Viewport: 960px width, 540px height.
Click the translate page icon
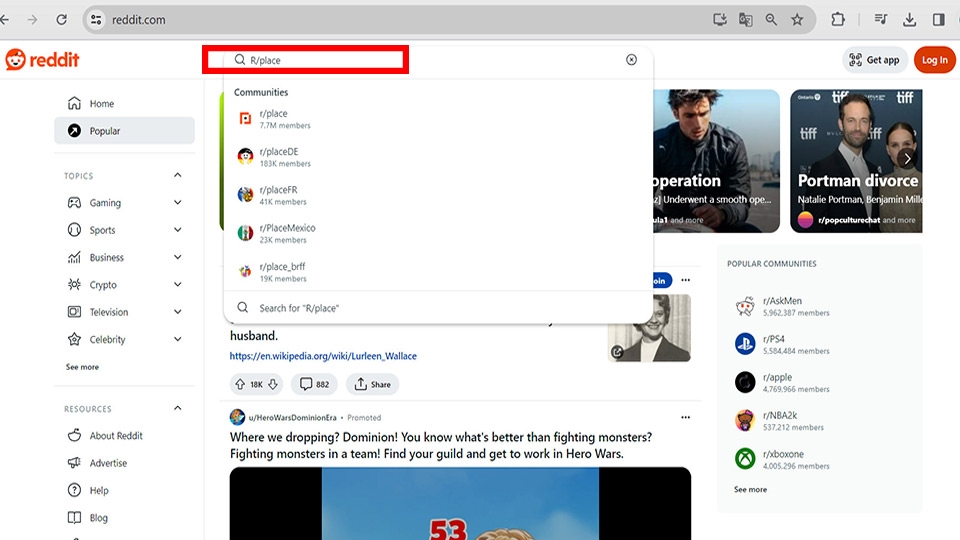click(x=745, y=20)
